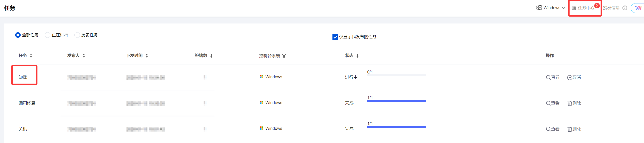
Task: Click the 漏洞修复 task name
Action: pyautogui.click(x=27, y=103)
